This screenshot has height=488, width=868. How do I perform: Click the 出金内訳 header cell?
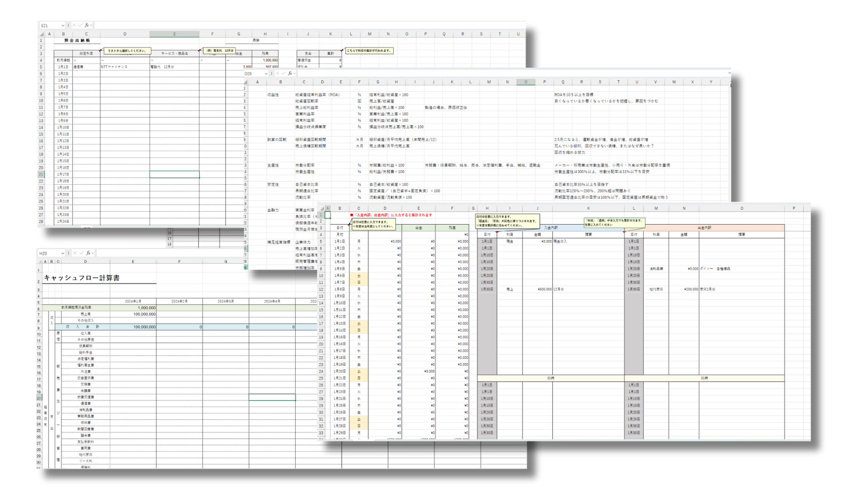tap(704, 228)
